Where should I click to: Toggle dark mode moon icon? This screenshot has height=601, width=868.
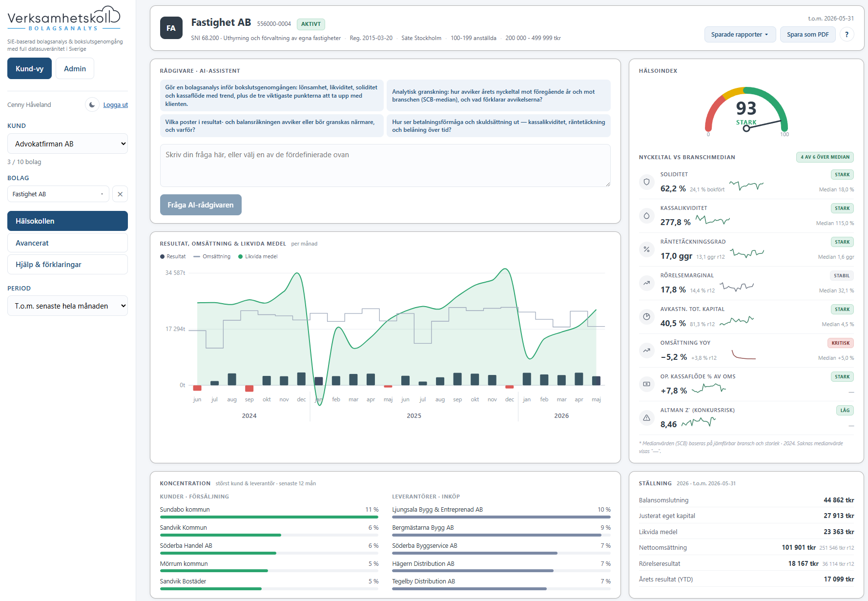(x=92, y=104)
